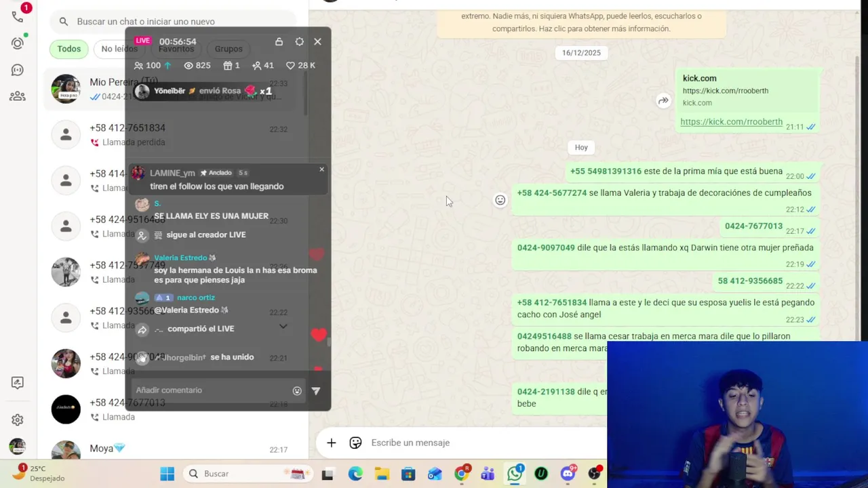Screen dimensions: 868x488
Task: Click the lock icon on LIVE overlay
Action: 279,41
